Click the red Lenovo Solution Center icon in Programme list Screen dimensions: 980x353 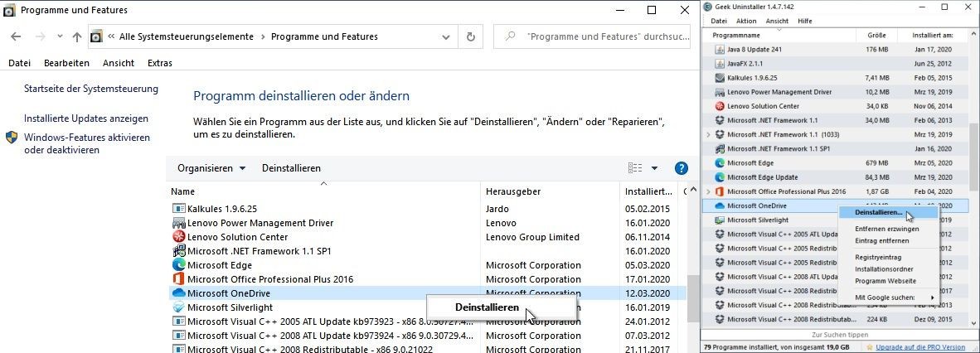pyautogui.click(x=179, y=238)
